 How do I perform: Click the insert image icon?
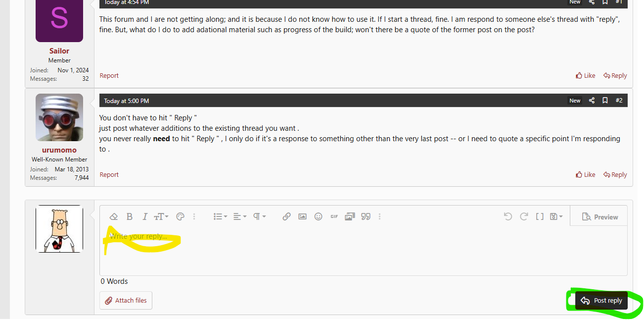(302, 216)
